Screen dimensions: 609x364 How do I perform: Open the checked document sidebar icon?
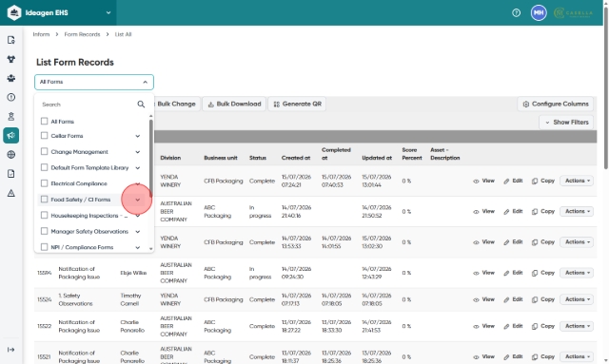pos(10,174)
